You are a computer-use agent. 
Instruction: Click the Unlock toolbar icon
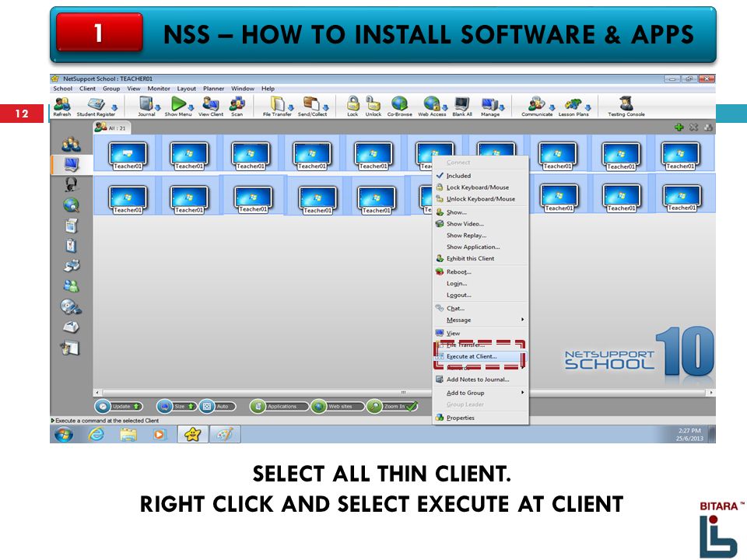coord(373,106)
